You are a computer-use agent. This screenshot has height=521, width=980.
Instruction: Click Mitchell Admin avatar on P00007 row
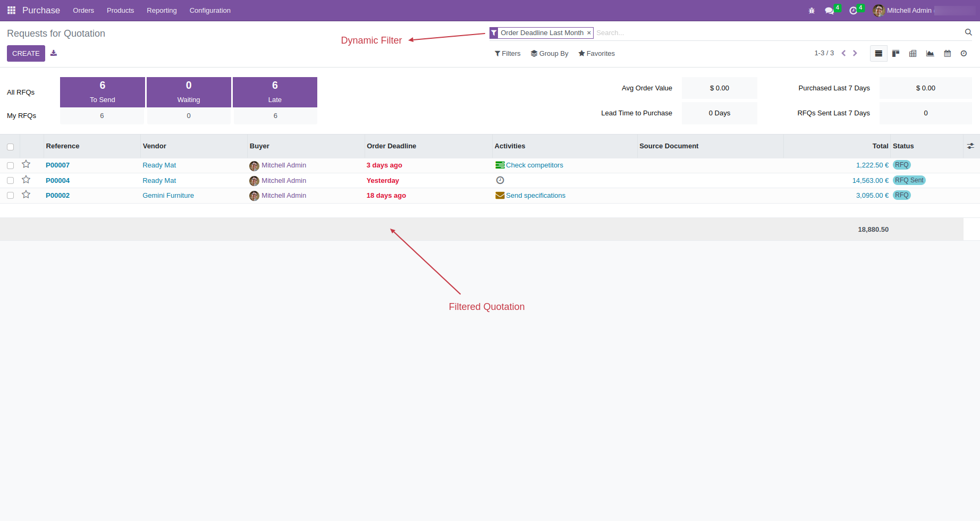click(x=254, y=166)
